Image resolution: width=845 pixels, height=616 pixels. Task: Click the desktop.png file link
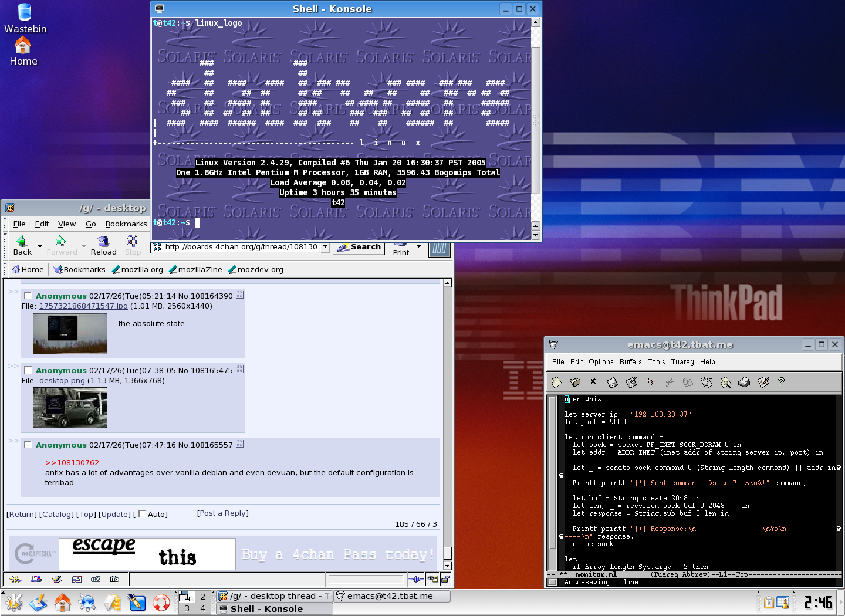(62, 381)
